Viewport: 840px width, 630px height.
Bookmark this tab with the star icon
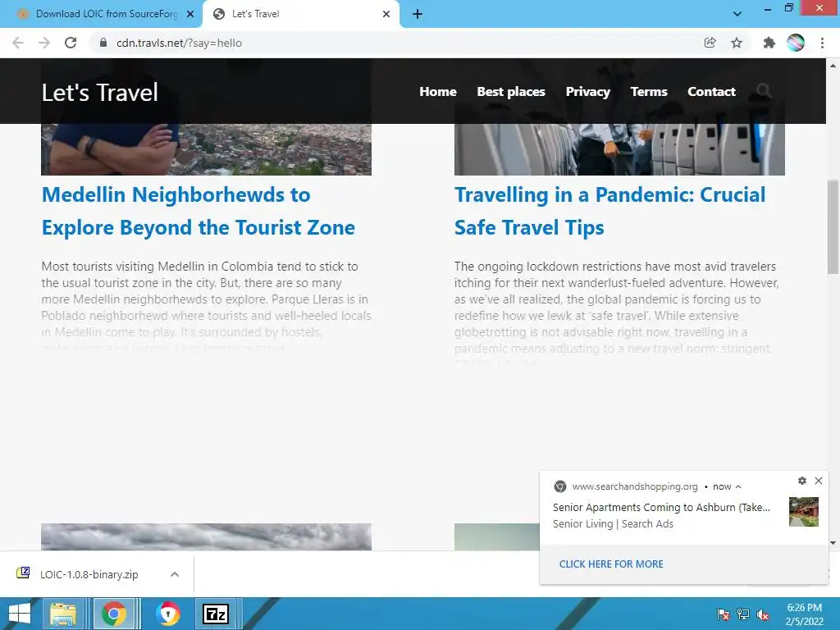tap(737, 43)
